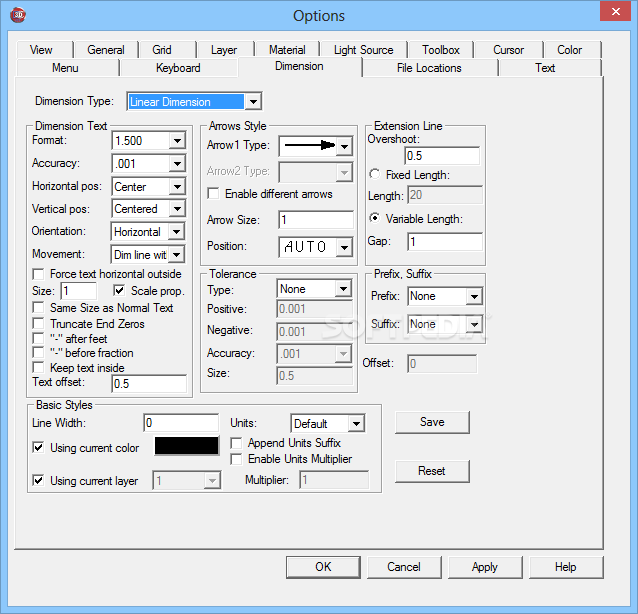Uncheck Using current color
The height and width of the screenshot is (614, 638).
[x=38, y=448]
